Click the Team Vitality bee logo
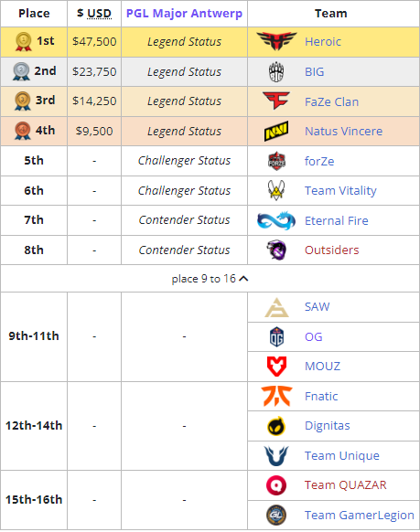 tap(276, 190)
